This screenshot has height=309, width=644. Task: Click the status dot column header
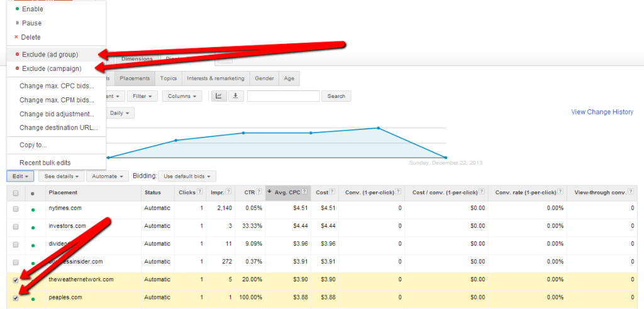click(33, 193)
